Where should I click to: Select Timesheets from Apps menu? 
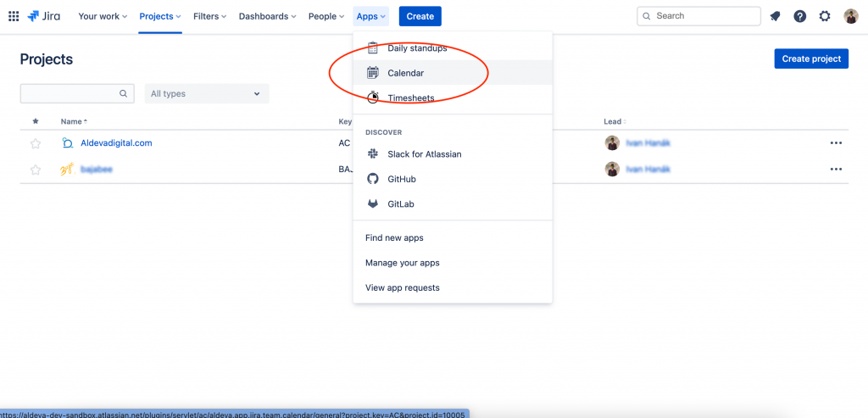coord(453,98)
